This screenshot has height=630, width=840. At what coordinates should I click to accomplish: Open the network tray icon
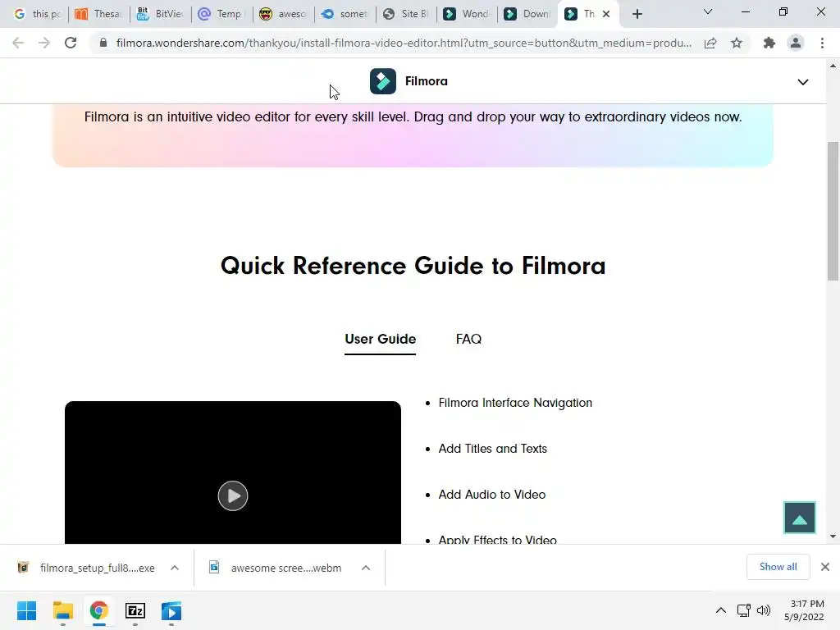(743, 610)
